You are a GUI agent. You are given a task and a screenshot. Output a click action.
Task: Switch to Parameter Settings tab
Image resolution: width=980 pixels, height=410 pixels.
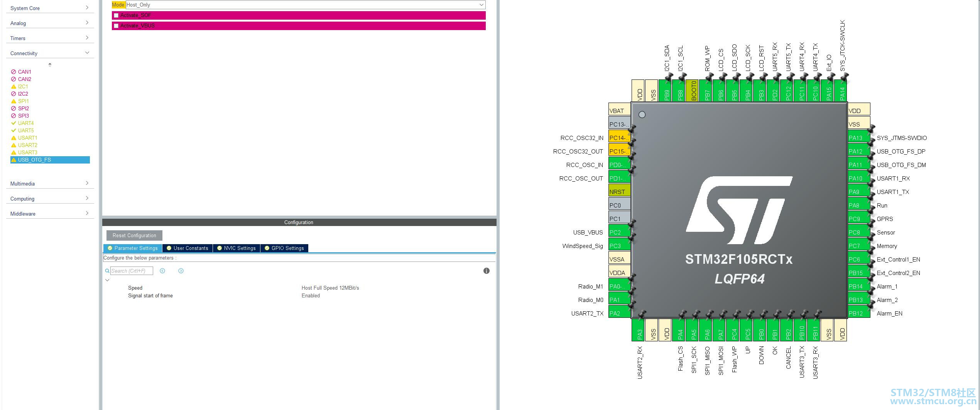click(133, 248)
